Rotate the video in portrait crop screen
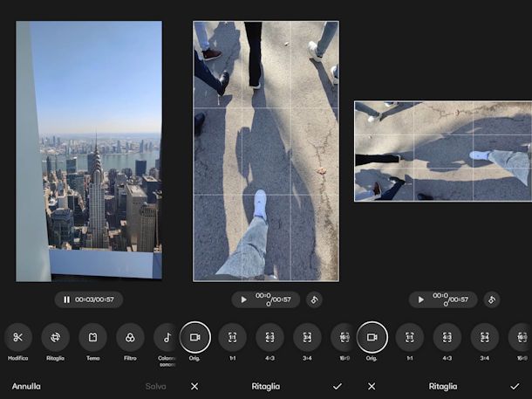532x399 pixels. coord(315,299)
